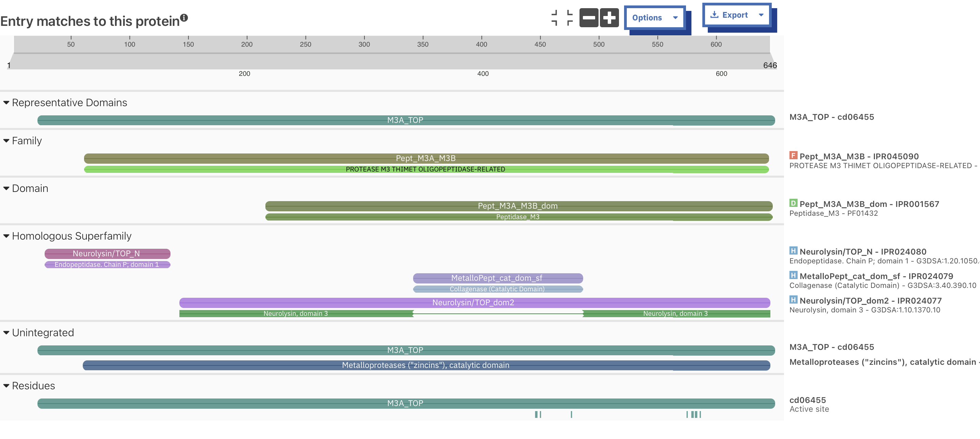The height and width of the screenshot is (439, 980).
Task: Click the F family badge icon
Action: 793,155
